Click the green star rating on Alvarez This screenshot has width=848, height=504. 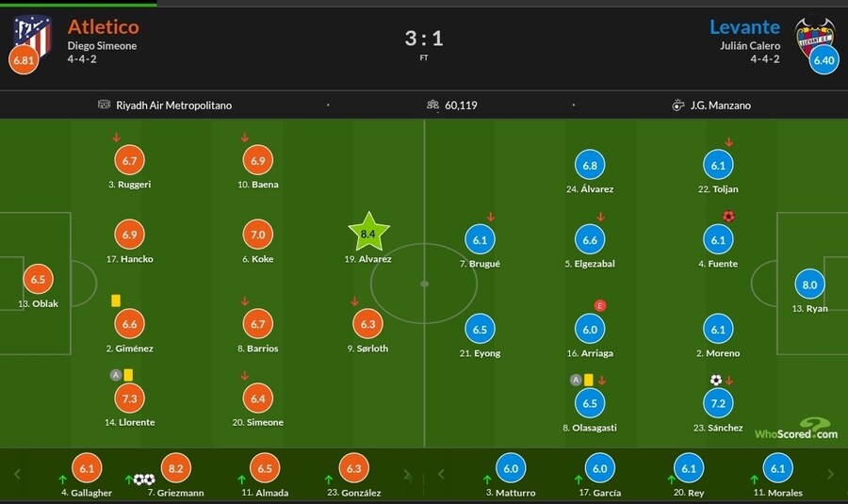tap(368, 233)
